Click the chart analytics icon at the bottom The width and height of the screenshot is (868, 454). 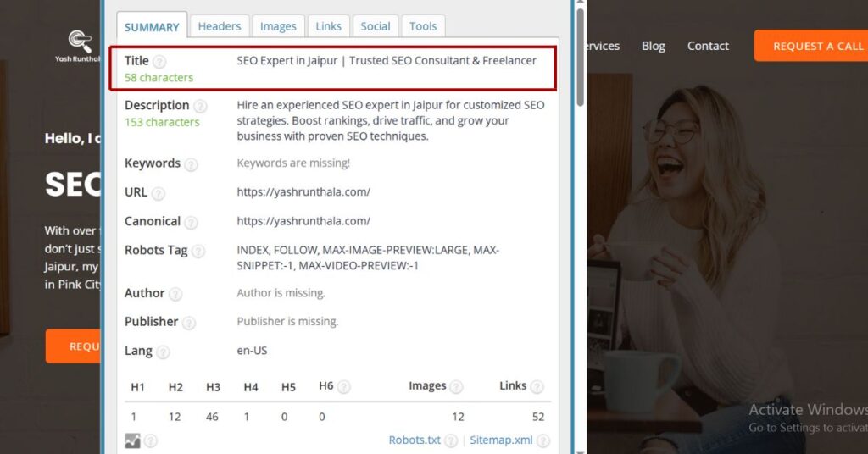point(133,440)
